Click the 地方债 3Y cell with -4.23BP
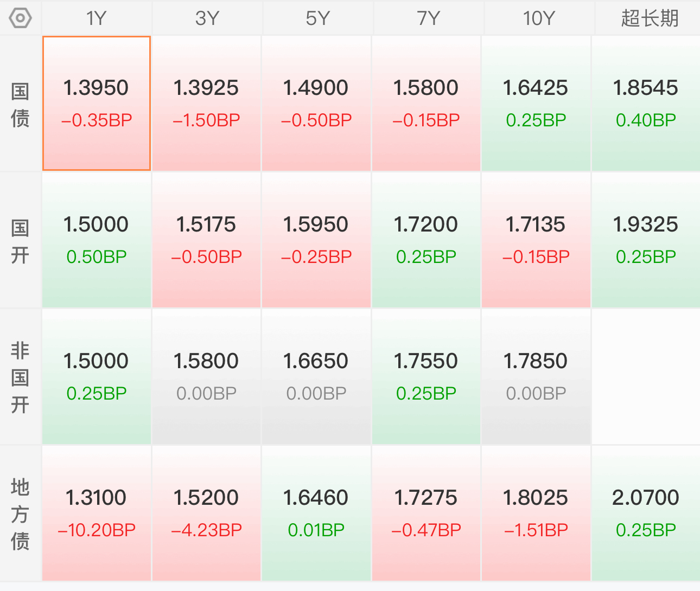Viewport: 700px width, 591px height. pyautogui.click(x=206, y=513)
